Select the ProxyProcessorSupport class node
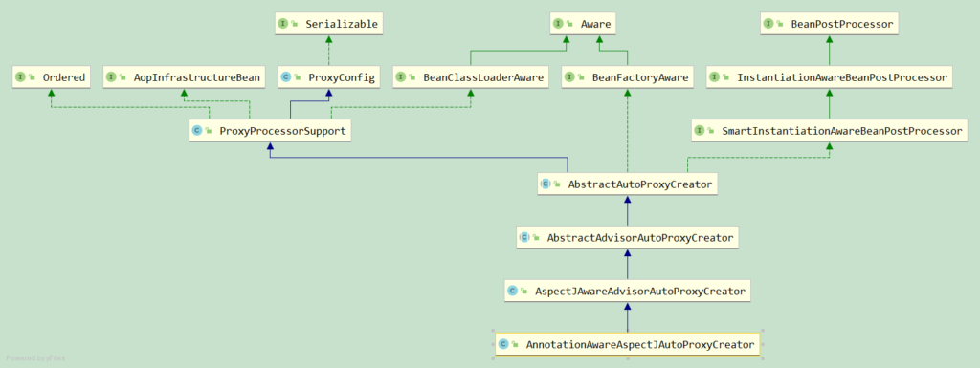Image resolution: width=980 pixels, height=368 pixels. [269, 131]
